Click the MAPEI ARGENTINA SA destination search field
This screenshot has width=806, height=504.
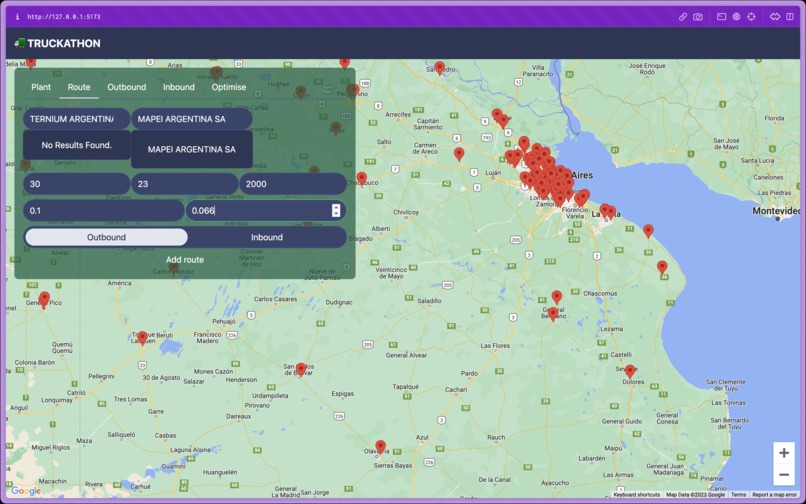click(x=192, y=119)
